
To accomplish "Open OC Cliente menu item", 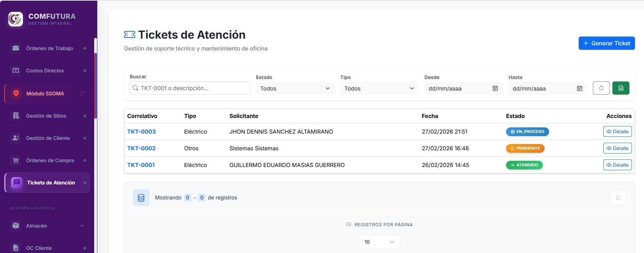I will [47, 248].
